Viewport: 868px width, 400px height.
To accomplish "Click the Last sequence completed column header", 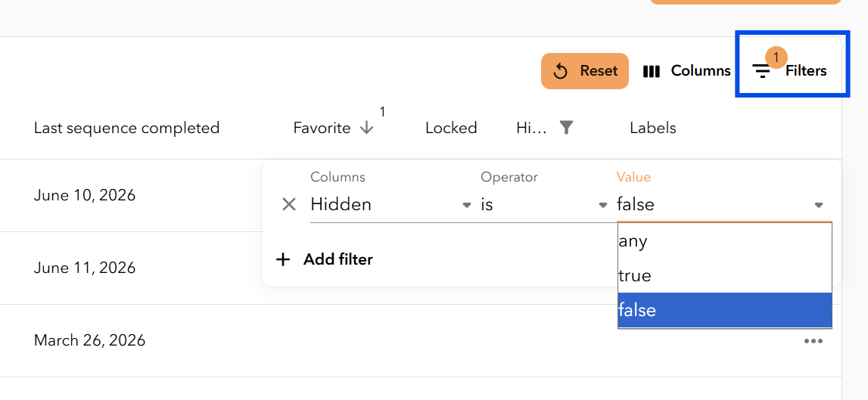I will point(127,128).
